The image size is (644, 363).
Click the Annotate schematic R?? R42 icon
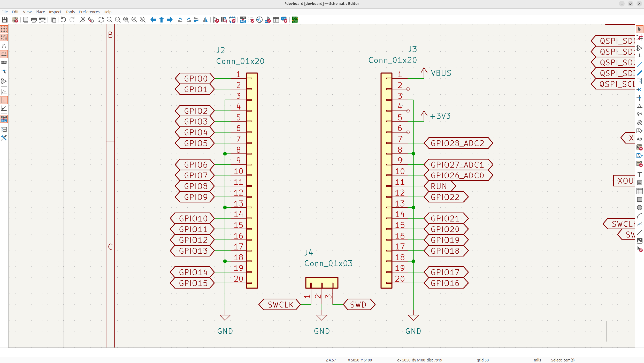point(243,20)
